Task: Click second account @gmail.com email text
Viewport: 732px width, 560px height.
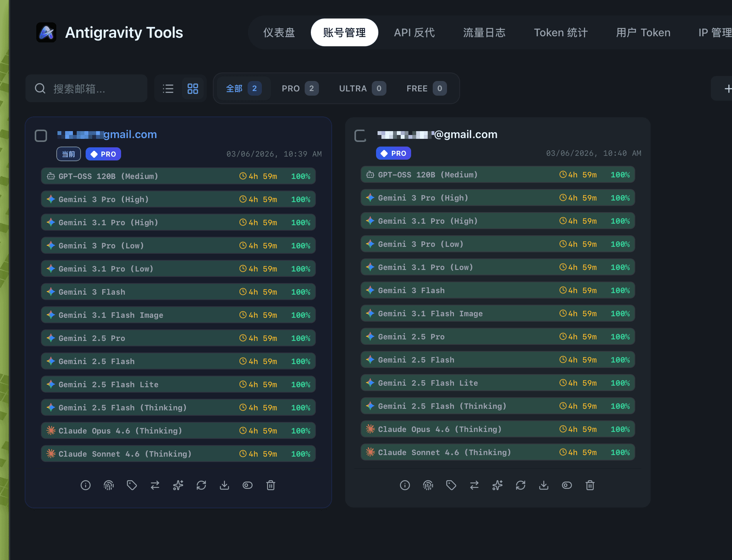Action: click(x=437, y=134)
